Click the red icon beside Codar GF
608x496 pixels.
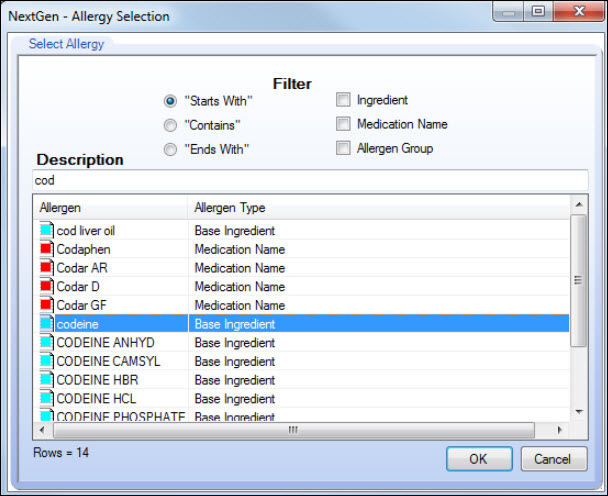(46, 304)
